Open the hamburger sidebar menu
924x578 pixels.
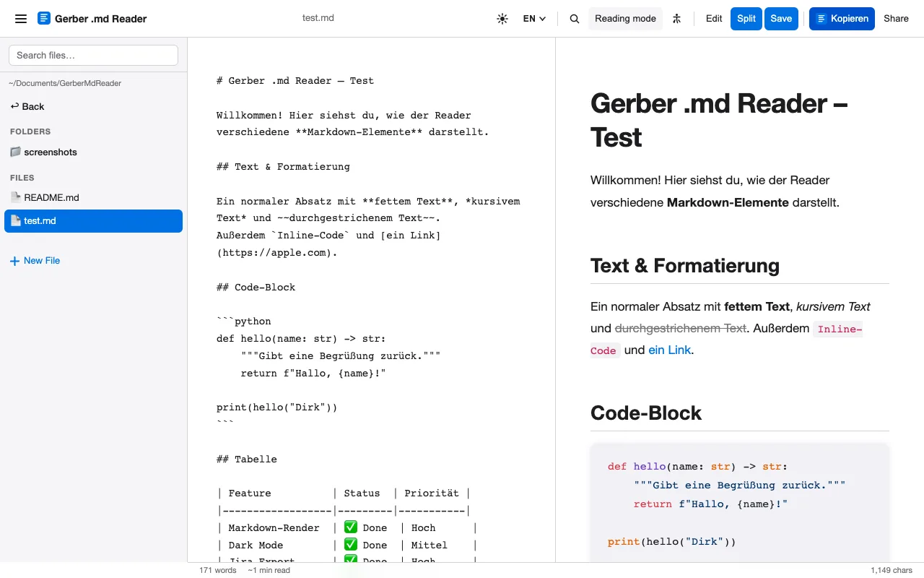[x=21, y=19]
